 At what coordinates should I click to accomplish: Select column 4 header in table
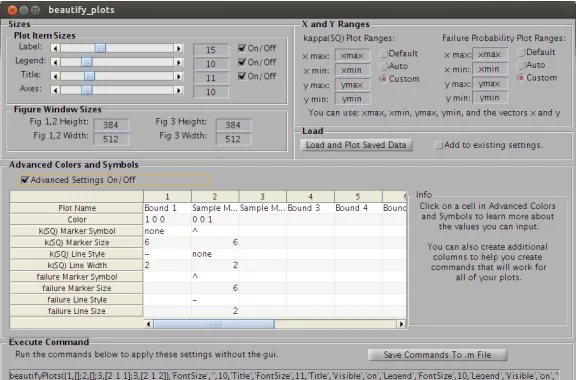click(x=310, y=196)
